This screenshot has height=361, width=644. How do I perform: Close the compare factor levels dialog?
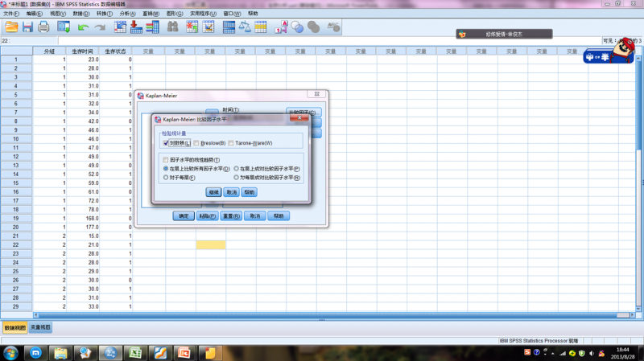(x=299, y=117)
